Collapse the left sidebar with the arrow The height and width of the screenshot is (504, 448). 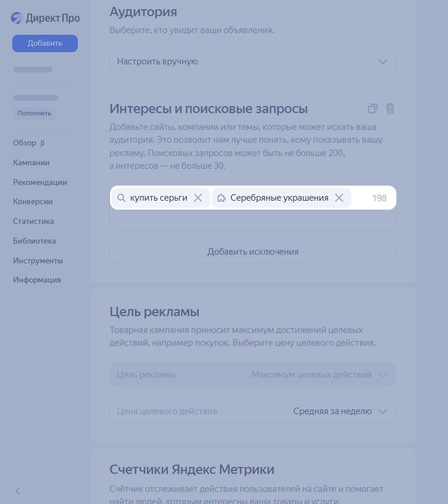[x=18, y=491]
